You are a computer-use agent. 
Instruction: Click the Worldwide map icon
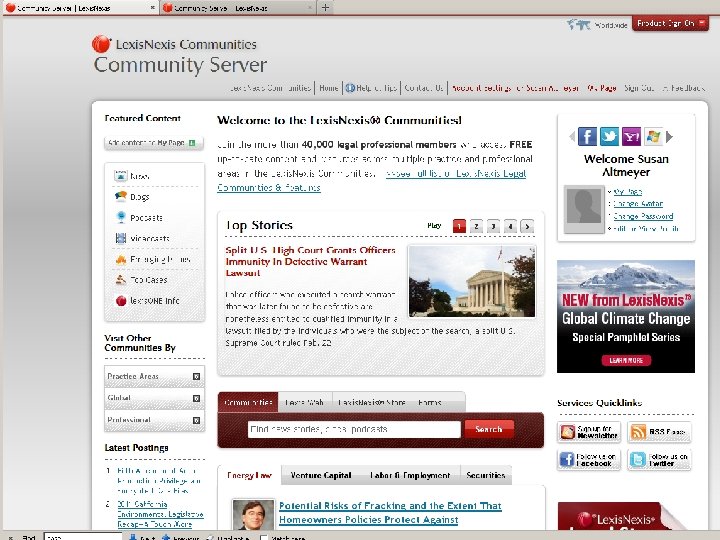pyautogui.click(x=578, y=24)
